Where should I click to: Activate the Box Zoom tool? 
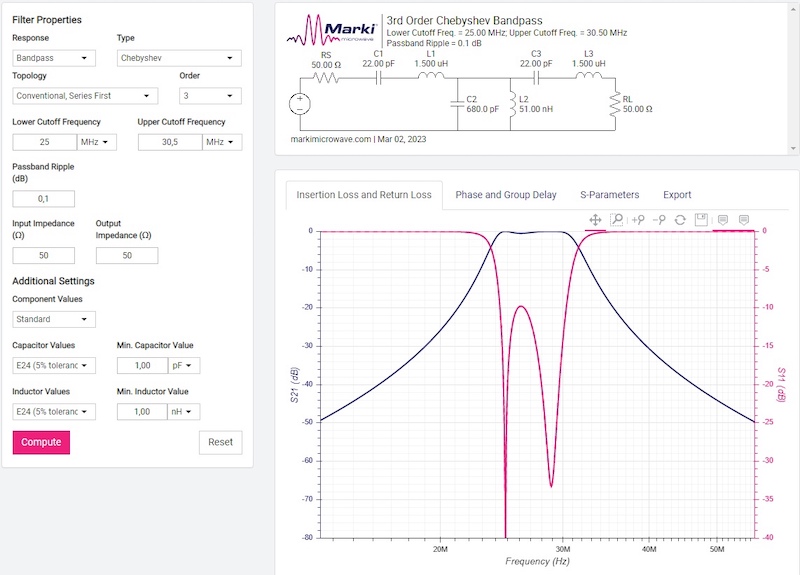[x=617, y=219]
